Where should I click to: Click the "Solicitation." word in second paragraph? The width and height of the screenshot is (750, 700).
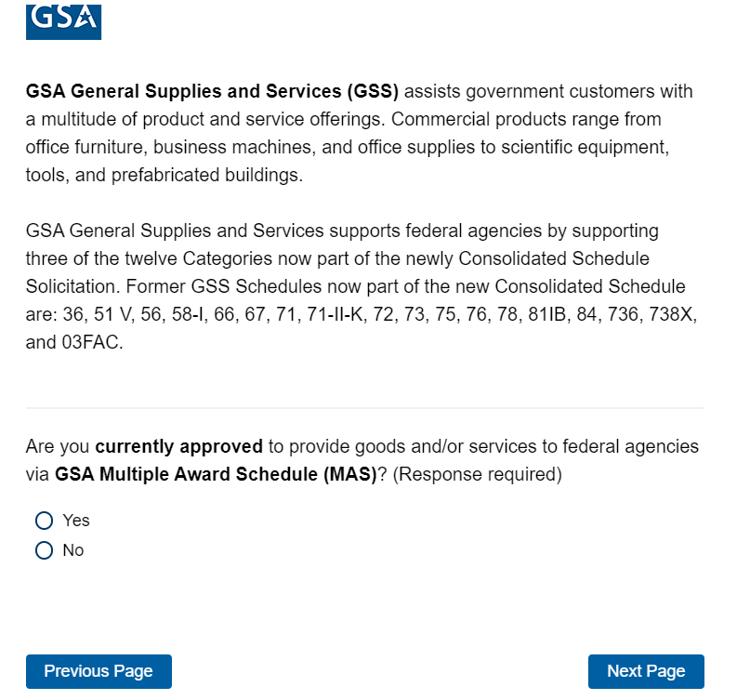[70, 286]
